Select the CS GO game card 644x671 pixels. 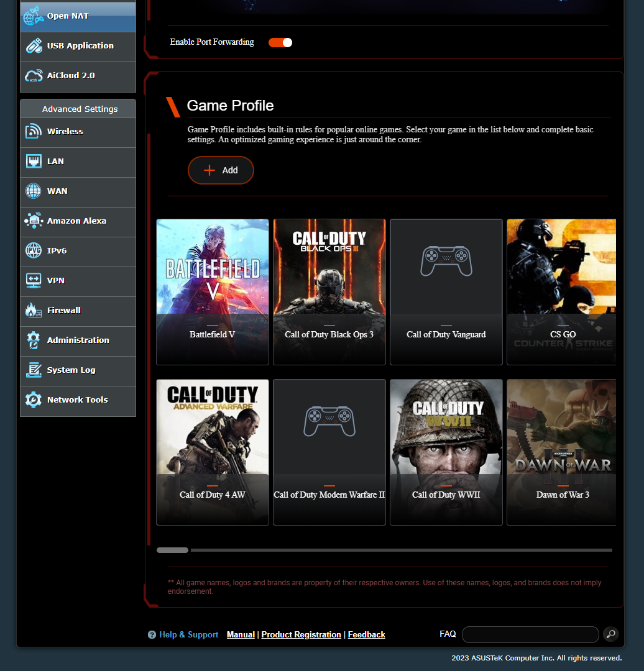click(x=561, y=292)
